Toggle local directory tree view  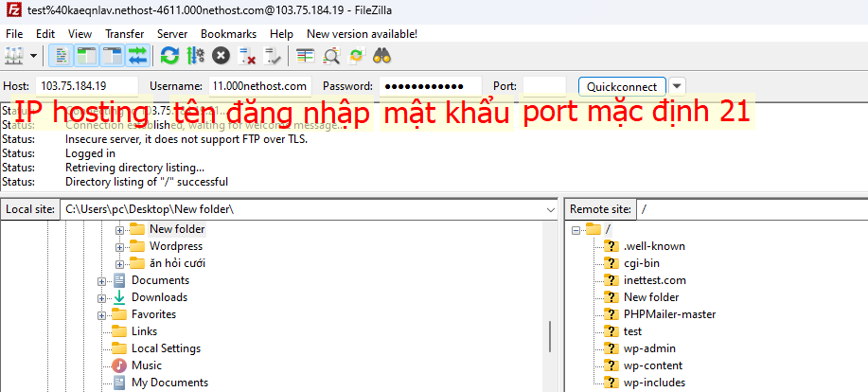point(86,56)
